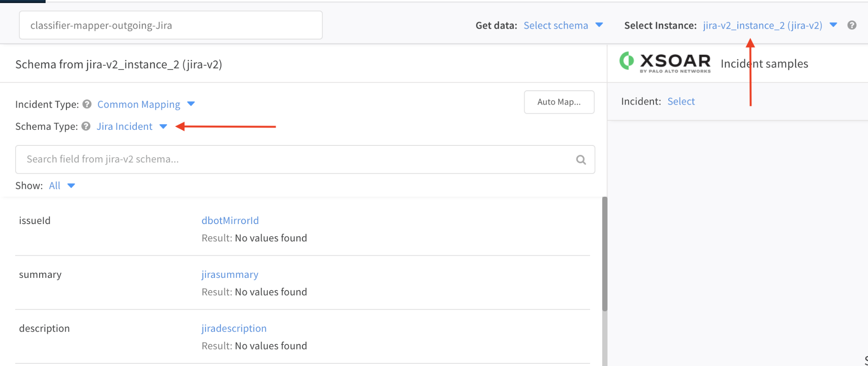Select the issueId schema field row

click(x=35, y=221)
